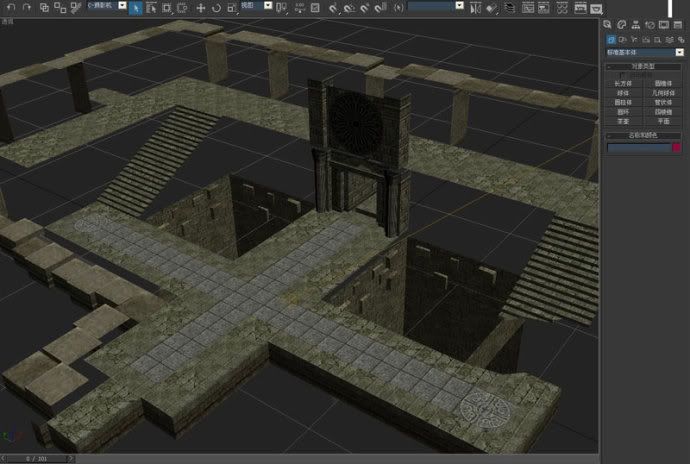Click the Select Object arrow tool

(x=137, y=7)
